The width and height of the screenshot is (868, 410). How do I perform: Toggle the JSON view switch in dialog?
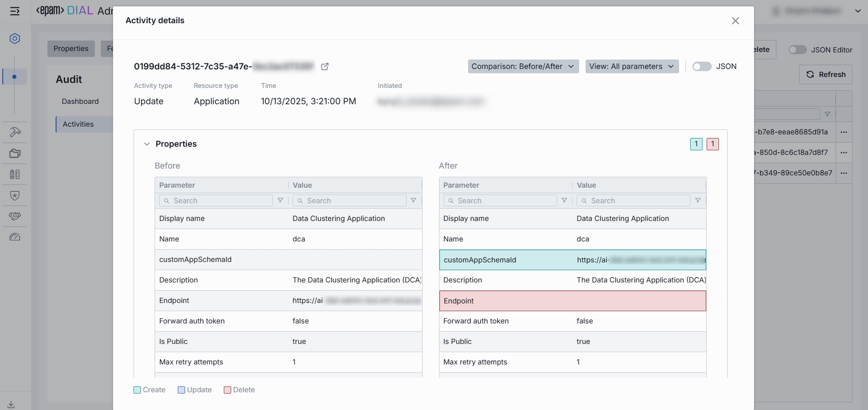702,67
